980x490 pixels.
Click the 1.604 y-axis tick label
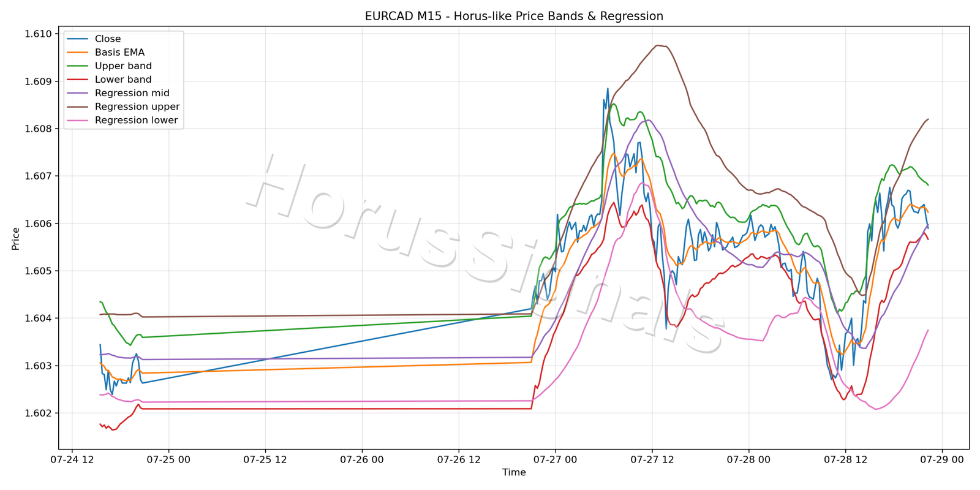coord(38,318)
